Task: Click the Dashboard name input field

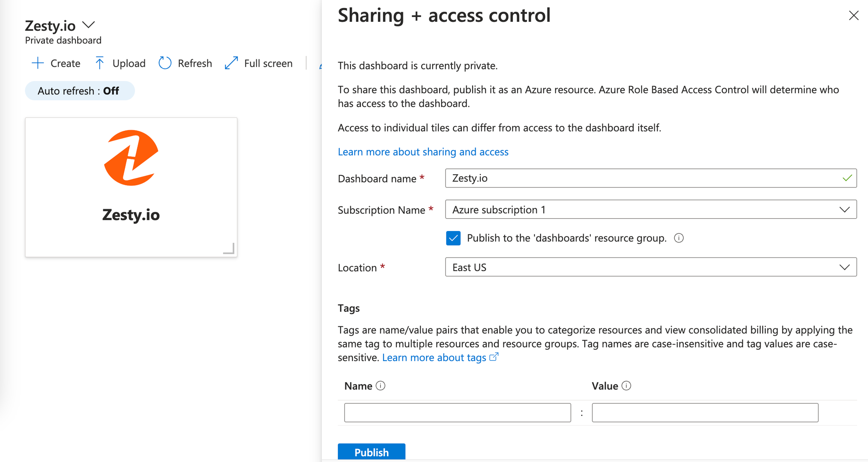Action: pyautogui.click(x=651, y=178)
